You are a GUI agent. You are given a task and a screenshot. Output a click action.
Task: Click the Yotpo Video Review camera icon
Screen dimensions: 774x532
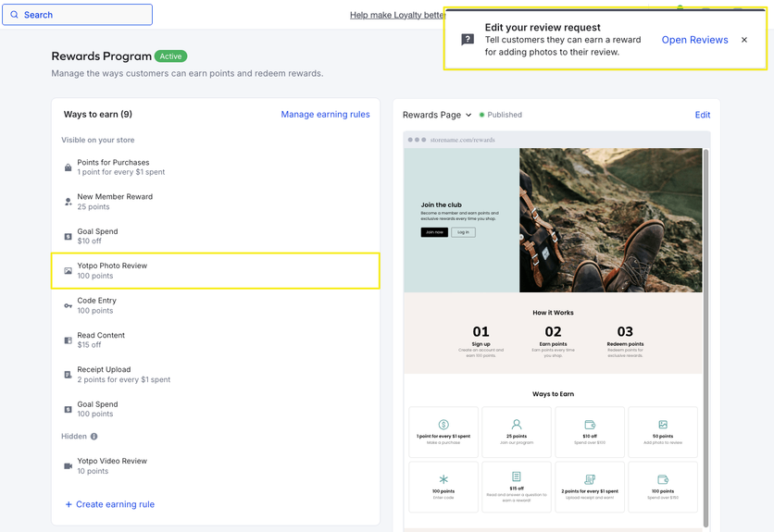69,466
